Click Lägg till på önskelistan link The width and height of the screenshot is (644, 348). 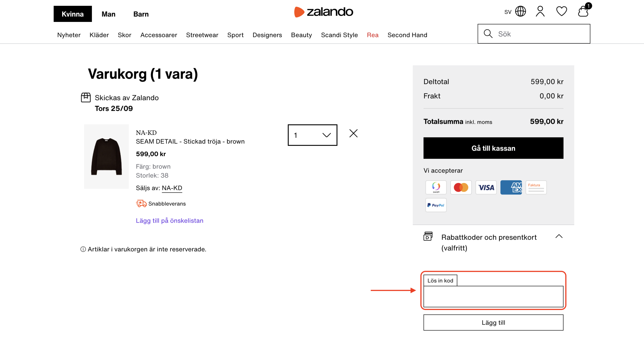[x=170, y=221]
